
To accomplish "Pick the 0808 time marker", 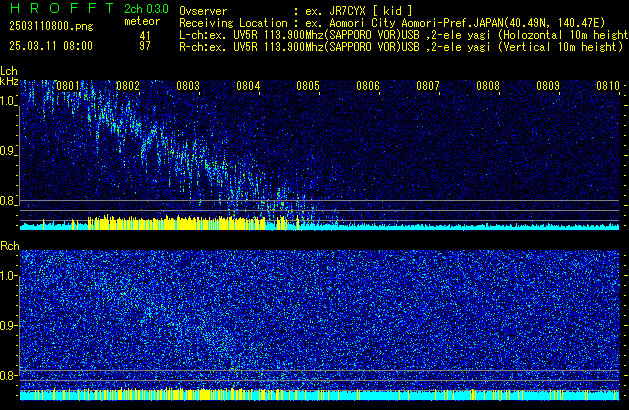I will point(488,86).
